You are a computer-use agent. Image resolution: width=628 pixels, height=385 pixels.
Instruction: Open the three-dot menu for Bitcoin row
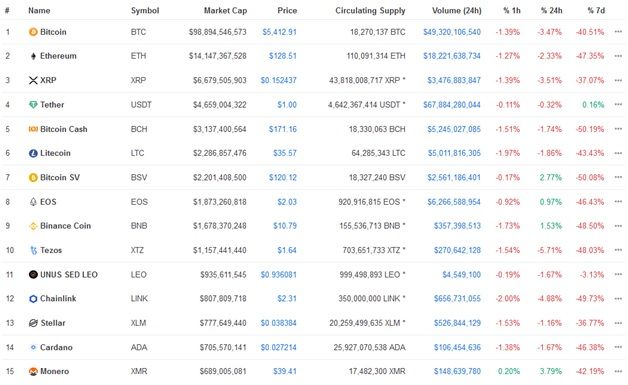[x=618, y=32]
